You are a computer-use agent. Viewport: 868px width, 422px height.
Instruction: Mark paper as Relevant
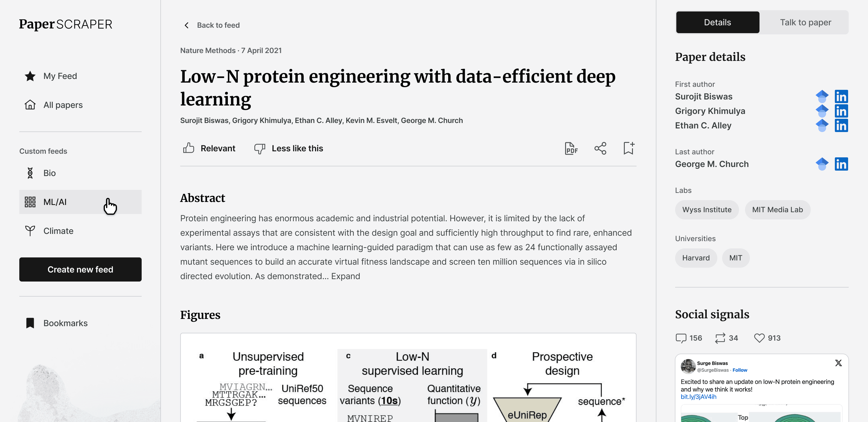[x=209, y=148]
